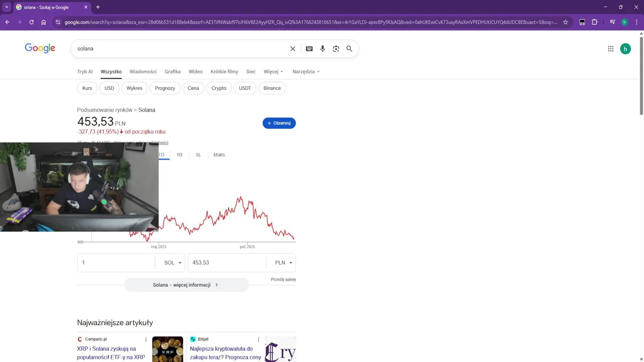The height and width of the screenshot is (362, 644).
Task: Click the page vertical scrollbar
Action: point(641,75)
